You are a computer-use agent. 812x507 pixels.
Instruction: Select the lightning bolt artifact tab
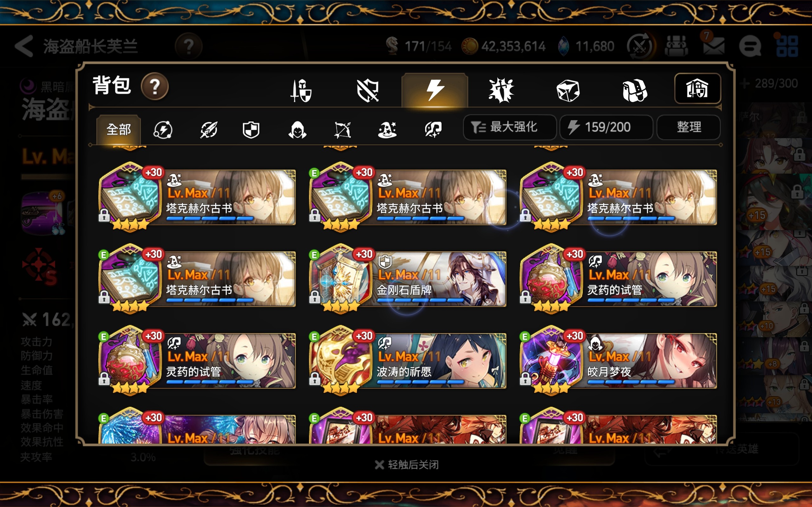point(435,90)
